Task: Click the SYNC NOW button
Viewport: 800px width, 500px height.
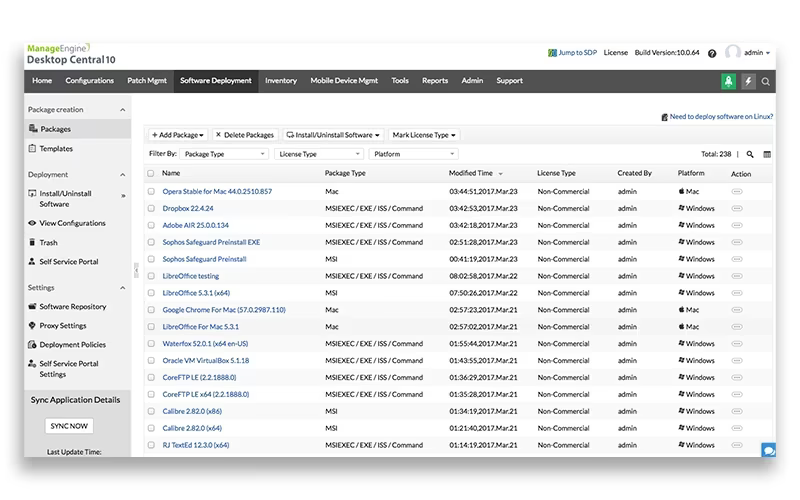Action: (69, 426)
